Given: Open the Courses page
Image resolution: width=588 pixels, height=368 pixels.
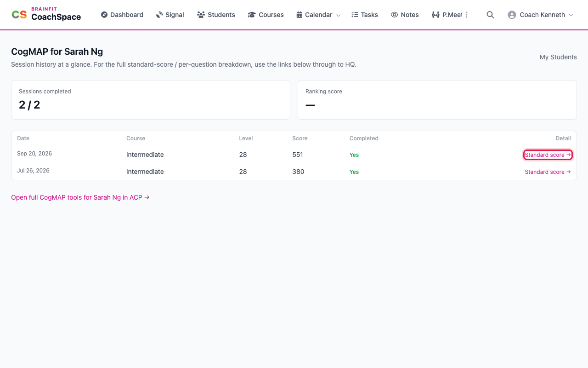Looking at the screenshot, I should point(266,15).
